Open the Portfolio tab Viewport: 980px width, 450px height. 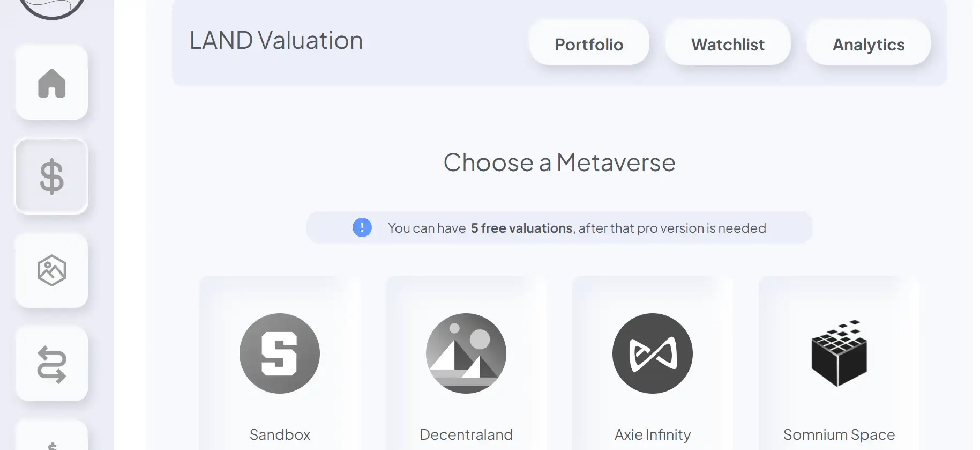pos(589,45)
